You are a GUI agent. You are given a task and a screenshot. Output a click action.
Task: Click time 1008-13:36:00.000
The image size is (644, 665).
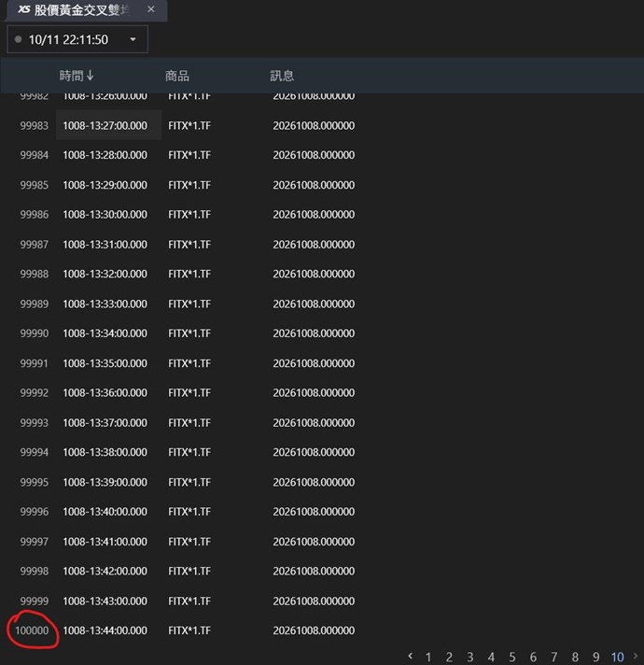105,392
